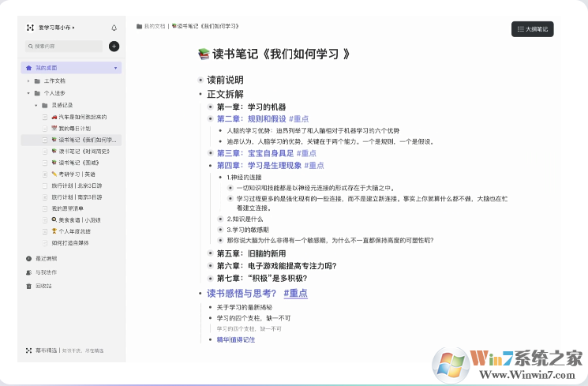
Task: Click the 精华值得记住 link at the bottom
Action: [x=236, y=339]
